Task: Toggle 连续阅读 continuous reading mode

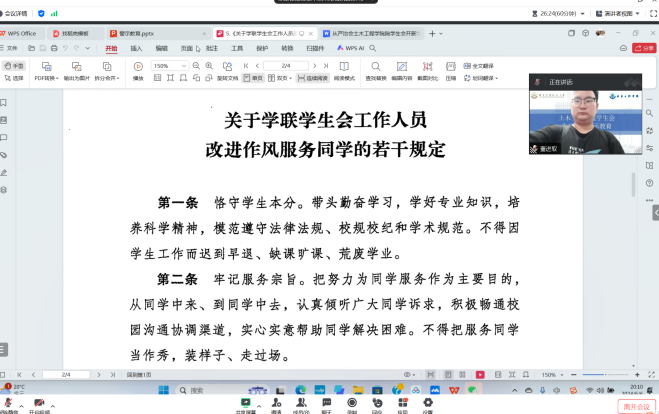Action: coord(314,77)
